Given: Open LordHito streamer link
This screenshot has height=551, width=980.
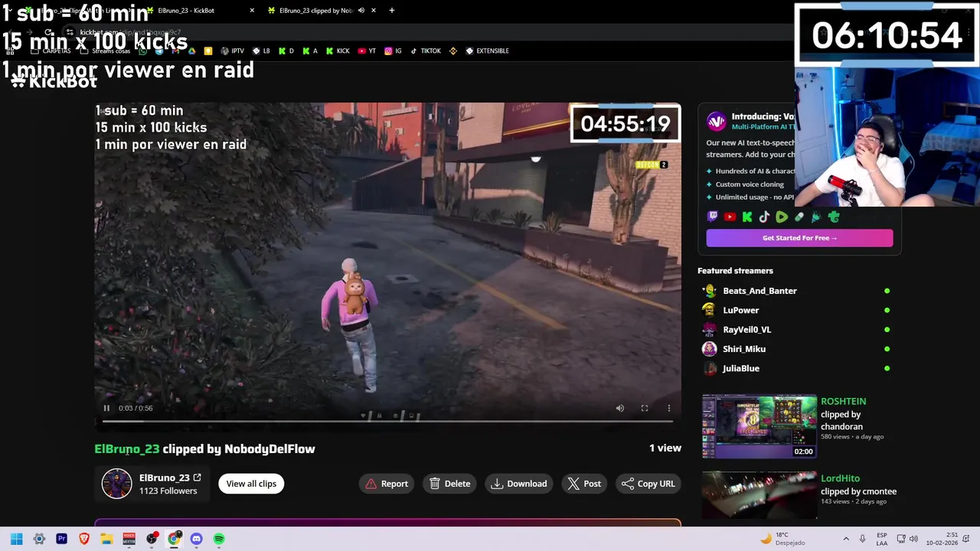Looking at the screenshot, I should coord(840,478).
